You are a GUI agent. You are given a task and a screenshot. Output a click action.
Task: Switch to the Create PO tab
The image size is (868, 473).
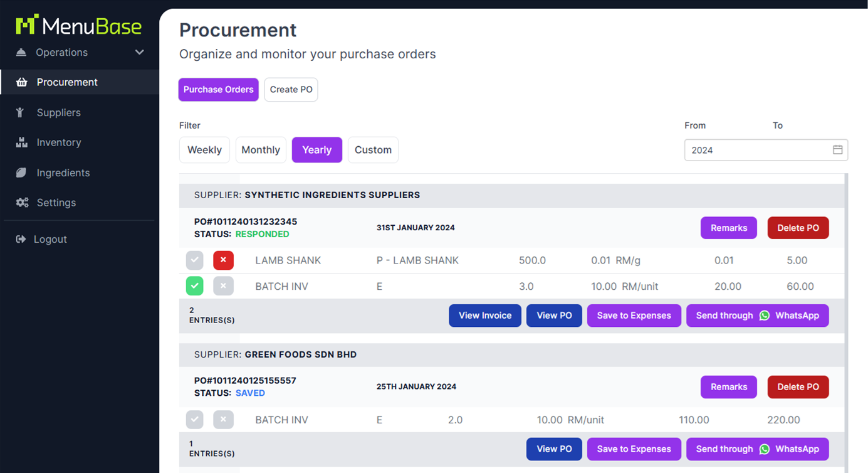tap(291, 90)
